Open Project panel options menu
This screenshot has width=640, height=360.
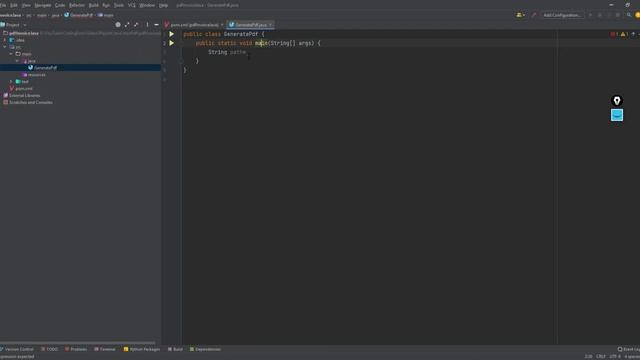[x=147, y=25]
